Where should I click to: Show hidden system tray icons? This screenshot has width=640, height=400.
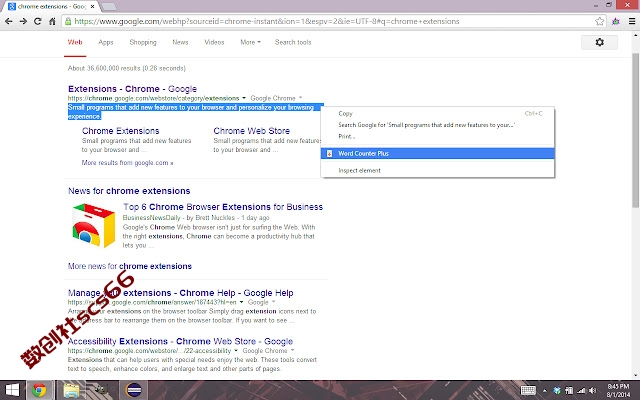pos(544,391)
